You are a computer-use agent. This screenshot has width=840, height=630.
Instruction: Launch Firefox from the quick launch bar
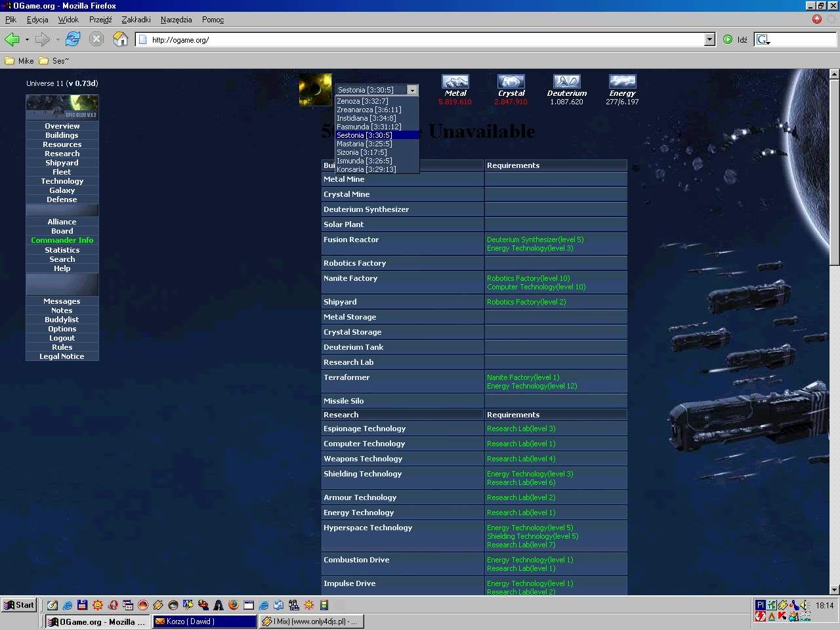point(234,605)
